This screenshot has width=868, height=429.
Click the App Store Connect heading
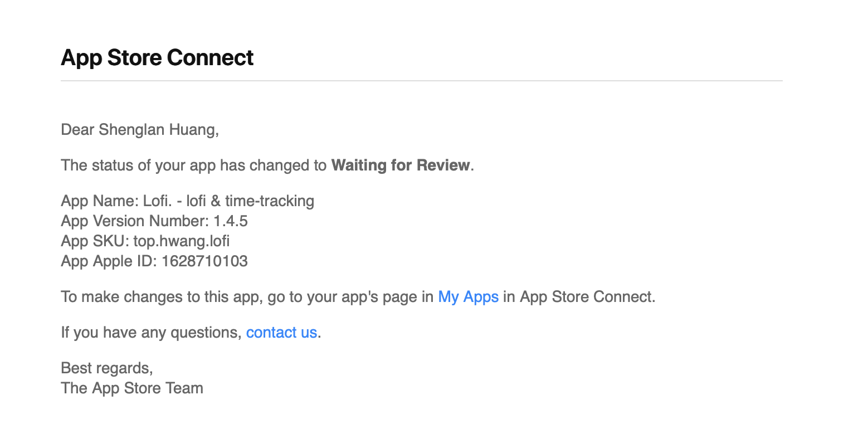coord(157,57)
